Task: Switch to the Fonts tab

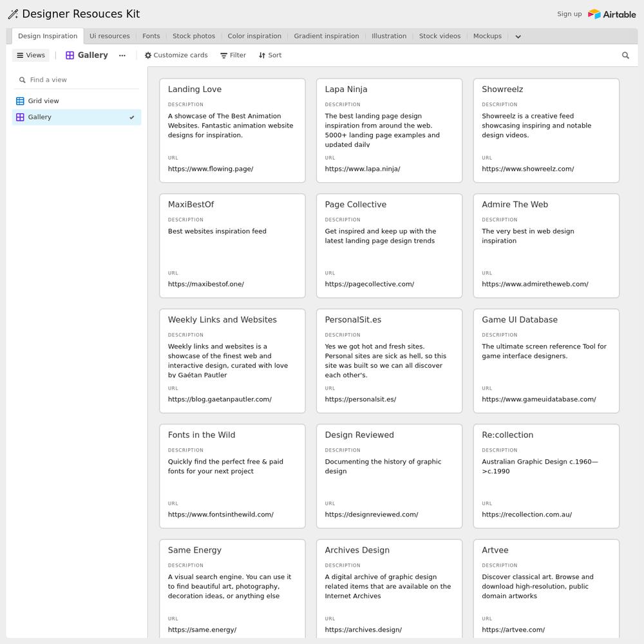Action: pyautogui.click(x=151, y=36)
